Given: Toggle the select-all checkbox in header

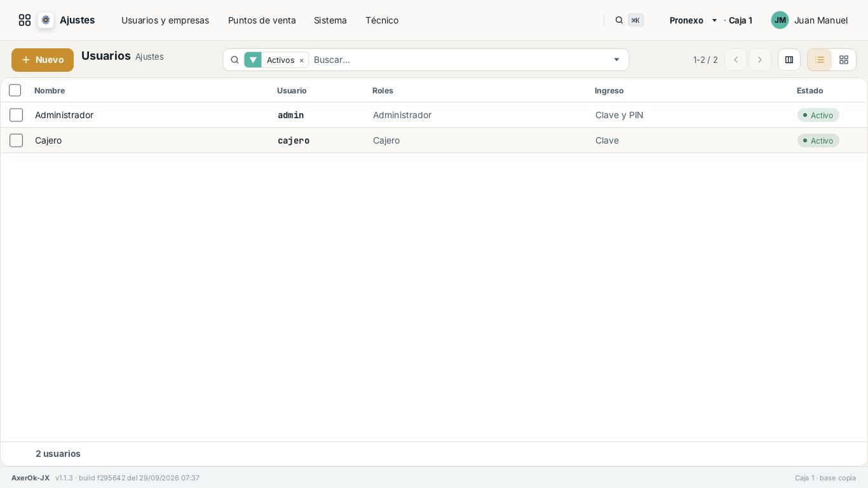Looking at the screenshot, I should point(15,90).
